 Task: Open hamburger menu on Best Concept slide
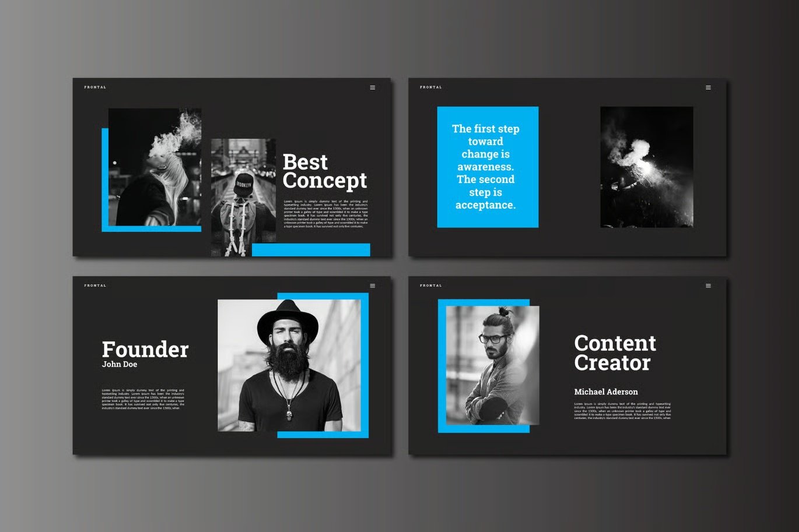click(373, 87)
